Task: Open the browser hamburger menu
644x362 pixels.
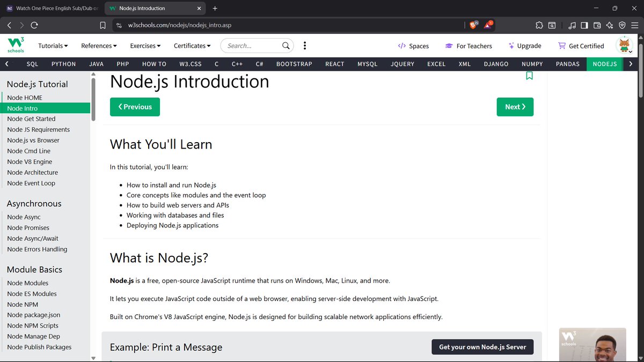Action: pos(635,25)
